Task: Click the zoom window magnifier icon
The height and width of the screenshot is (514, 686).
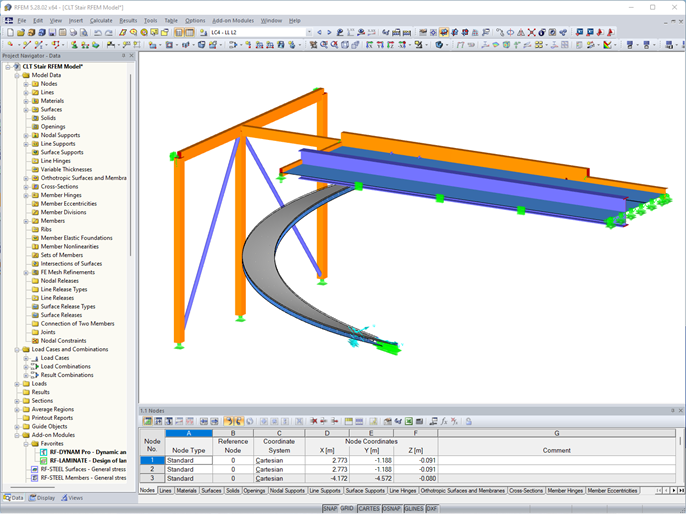Action: pos(324,45)
